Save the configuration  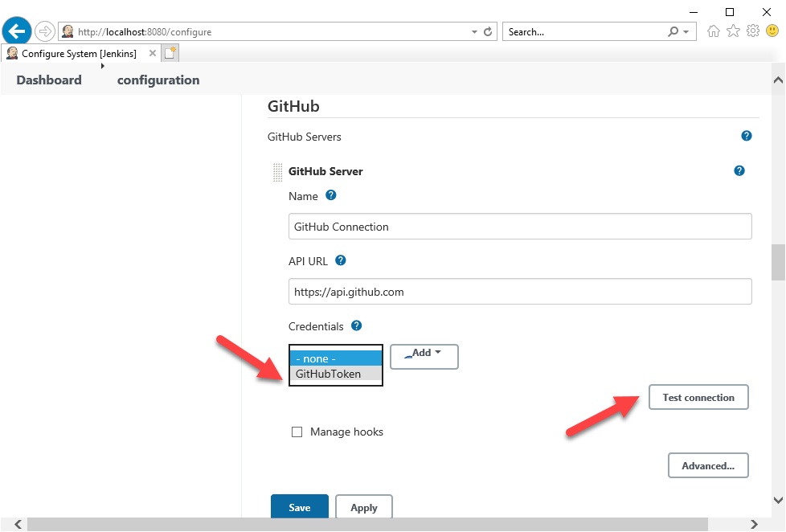point(300,506)
